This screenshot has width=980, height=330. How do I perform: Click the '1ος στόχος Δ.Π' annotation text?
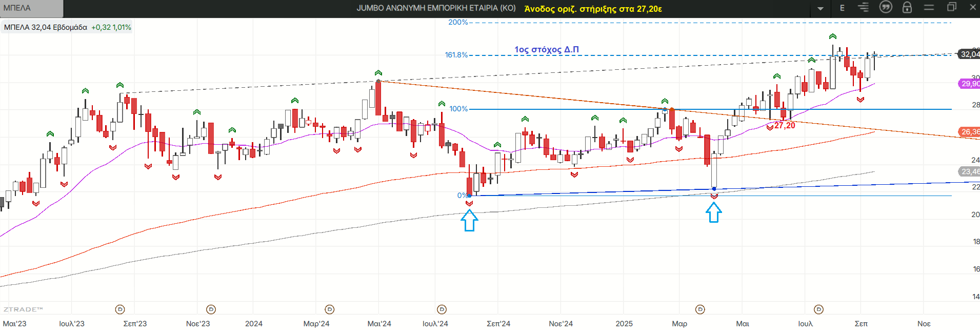click(x=547, y=49)
